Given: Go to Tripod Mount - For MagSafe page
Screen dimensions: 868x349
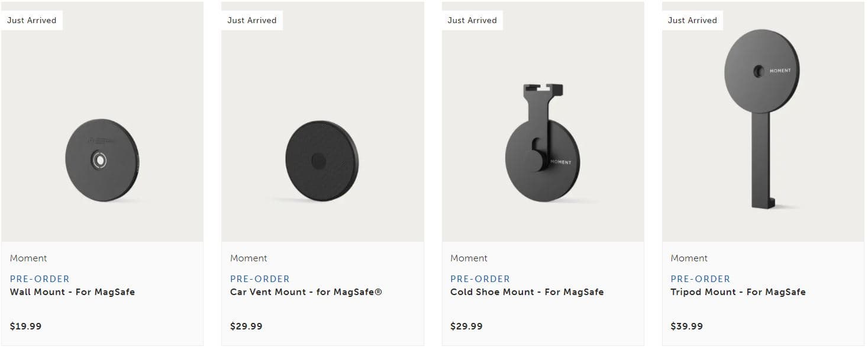Looking at the screenshot, I should point(738,292).
